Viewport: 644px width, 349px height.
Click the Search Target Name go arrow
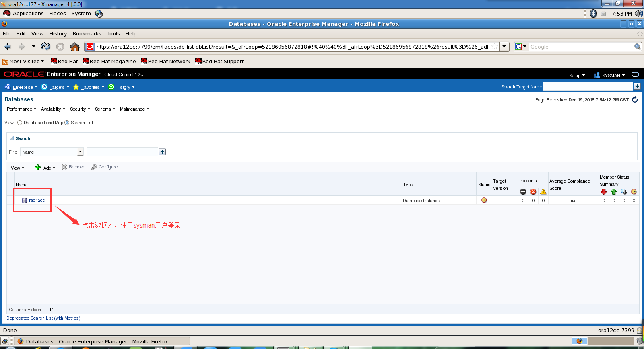click(637, 86)
